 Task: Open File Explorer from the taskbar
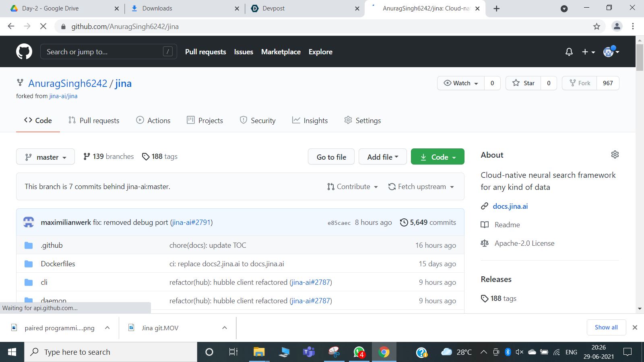pyautogui.click(x=259, y=352)
